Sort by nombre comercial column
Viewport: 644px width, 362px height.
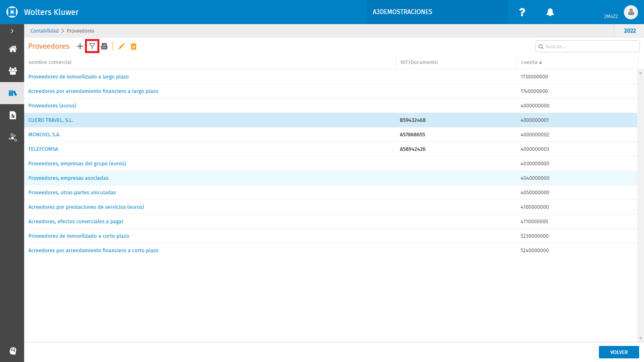[50, 62]
